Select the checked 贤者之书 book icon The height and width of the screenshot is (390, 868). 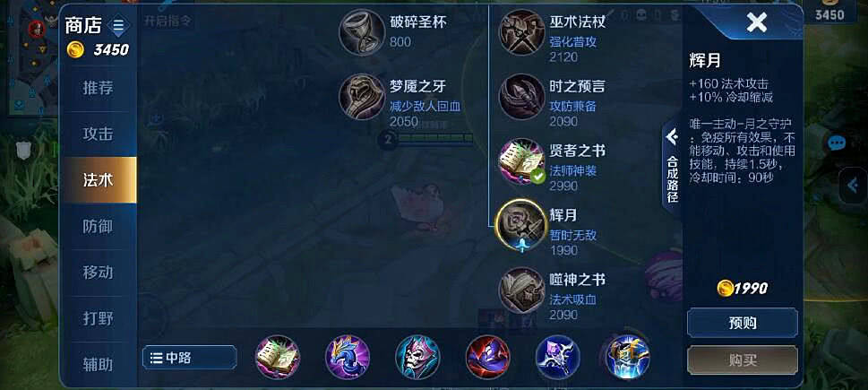[x=521, y=160]
